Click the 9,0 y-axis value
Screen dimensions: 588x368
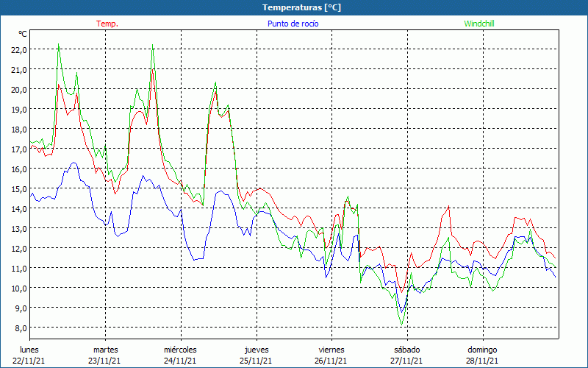click(x=21, y=308)
